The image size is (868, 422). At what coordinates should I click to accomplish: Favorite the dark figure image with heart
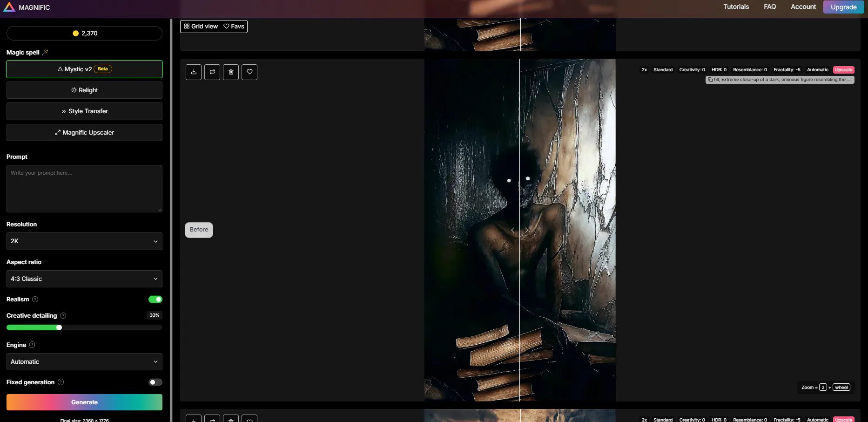[249, 72]
